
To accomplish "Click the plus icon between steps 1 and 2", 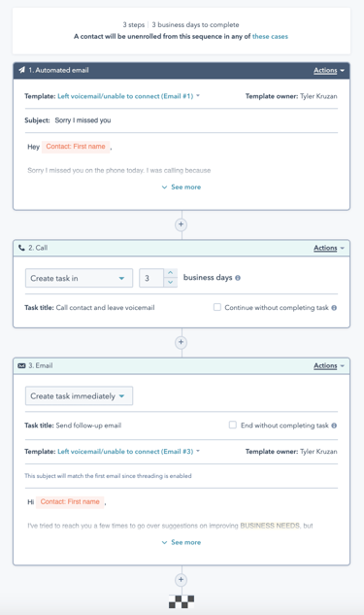I will click(181, 224).
